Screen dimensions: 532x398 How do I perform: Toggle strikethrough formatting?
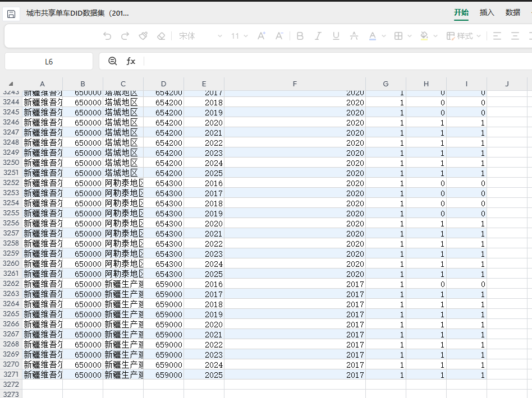pyautogui.click(x=354, y=36)
